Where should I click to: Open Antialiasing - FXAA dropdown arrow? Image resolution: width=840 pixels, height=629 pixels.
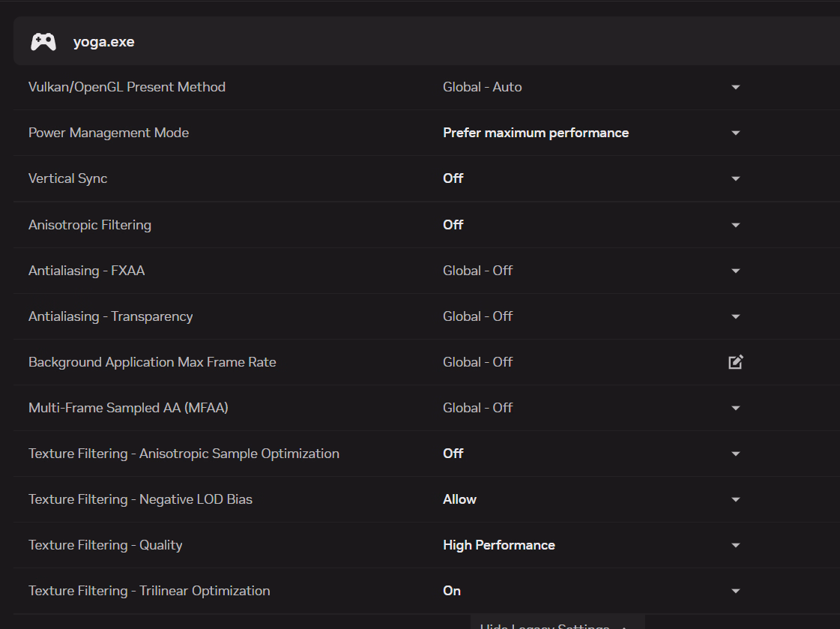(x=736, y=271)
